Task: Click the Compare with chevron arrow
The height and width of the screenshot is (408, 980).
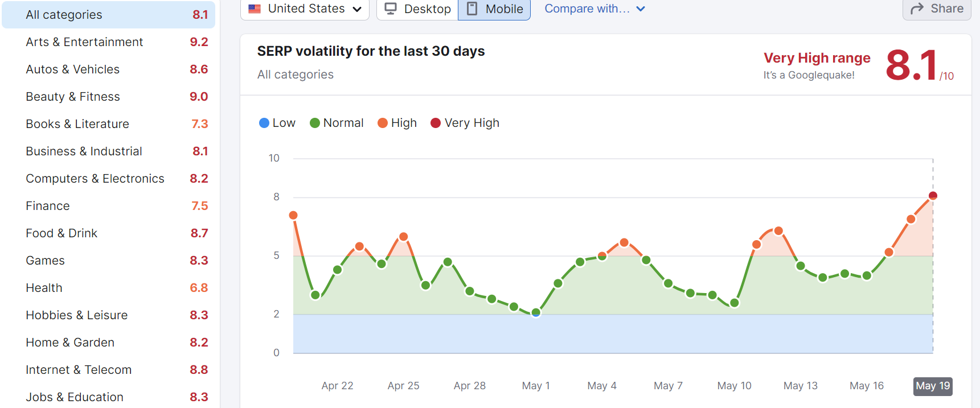Action: pyautogui.click(x=641, y=9)
